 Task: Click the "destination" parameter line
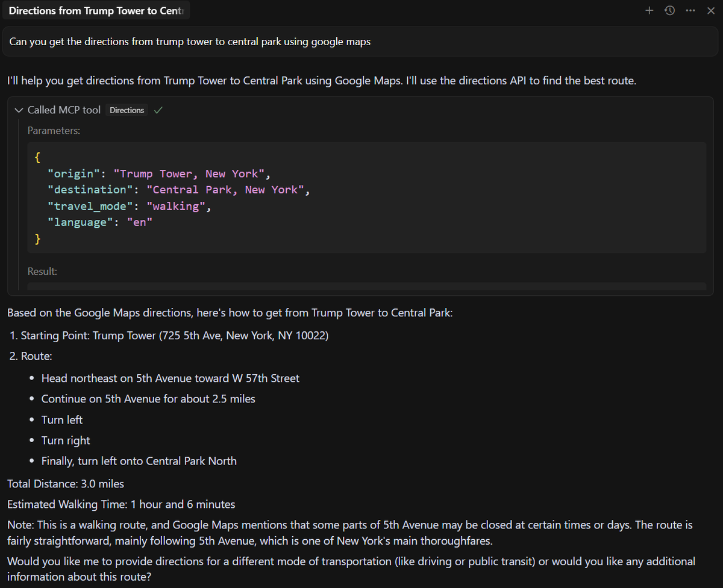click(178, 190)
